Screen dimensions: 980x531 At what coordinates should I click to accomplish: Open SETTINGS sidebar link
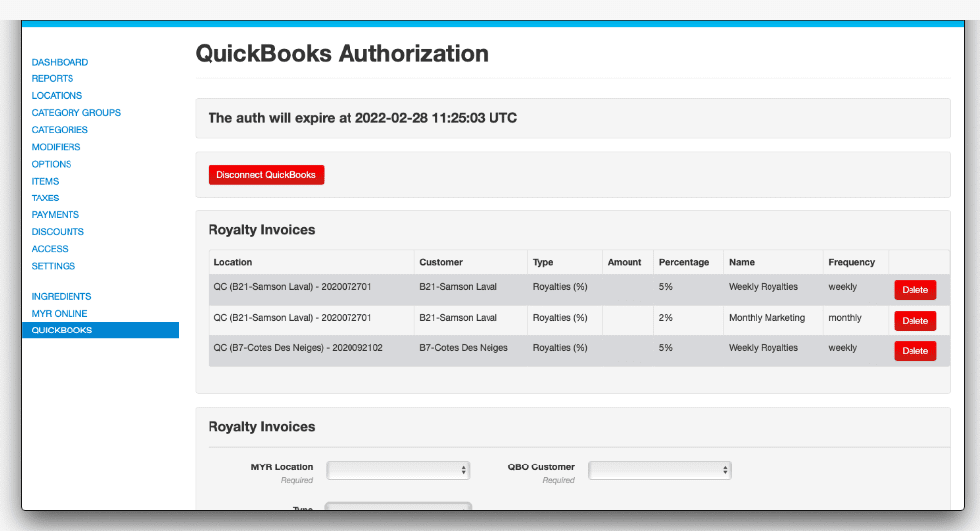54,266
